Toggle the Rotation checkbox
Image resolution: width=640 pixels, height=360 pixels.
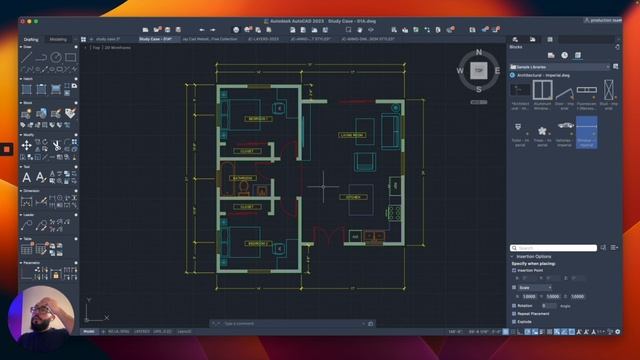point(514,305)
